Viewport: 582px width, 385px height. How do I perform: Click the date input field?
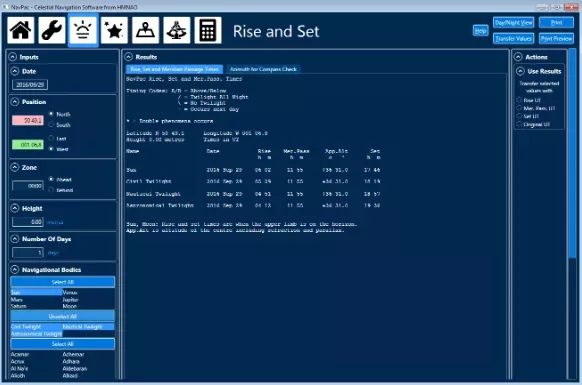point(30,85)
